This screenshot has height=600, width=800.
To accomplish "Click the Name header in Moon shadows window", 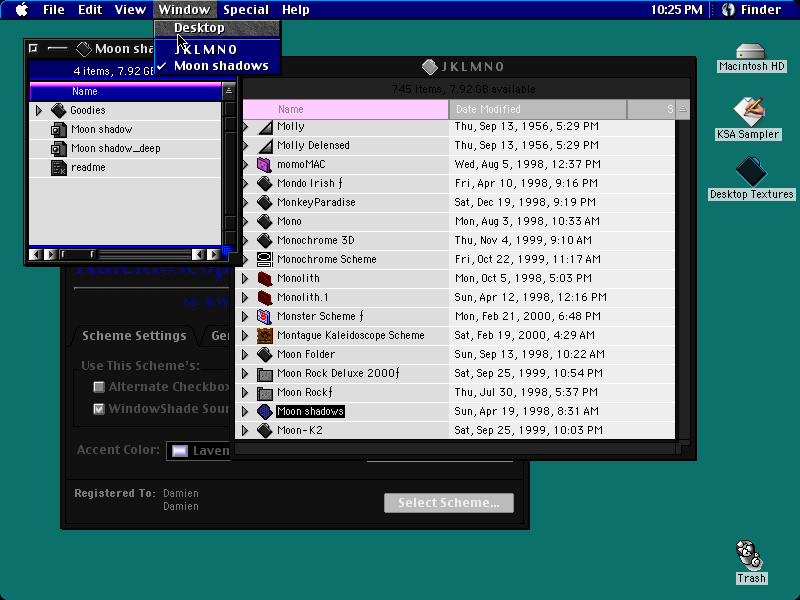I will [x=126, y=91].
